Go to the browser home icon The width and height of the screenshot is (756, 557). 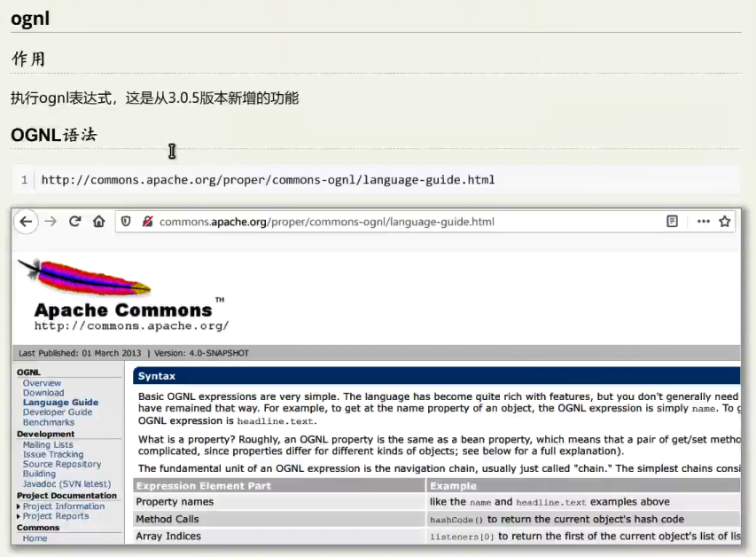99,222
